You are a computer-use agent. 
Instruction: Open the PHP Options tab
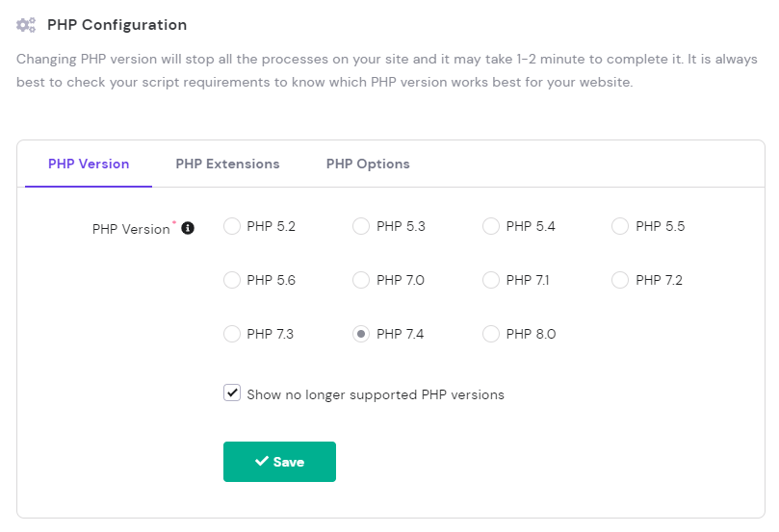coord(368,165)
